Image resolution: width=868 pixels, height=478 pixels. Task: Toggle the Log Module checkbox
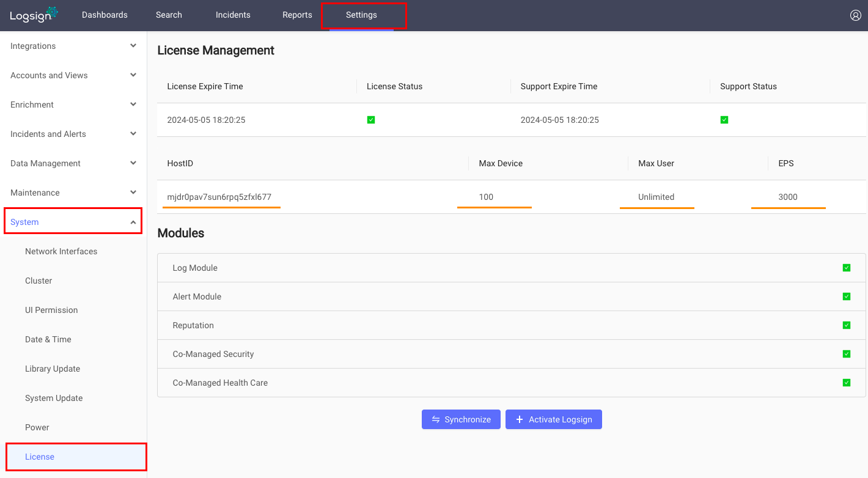847,268
